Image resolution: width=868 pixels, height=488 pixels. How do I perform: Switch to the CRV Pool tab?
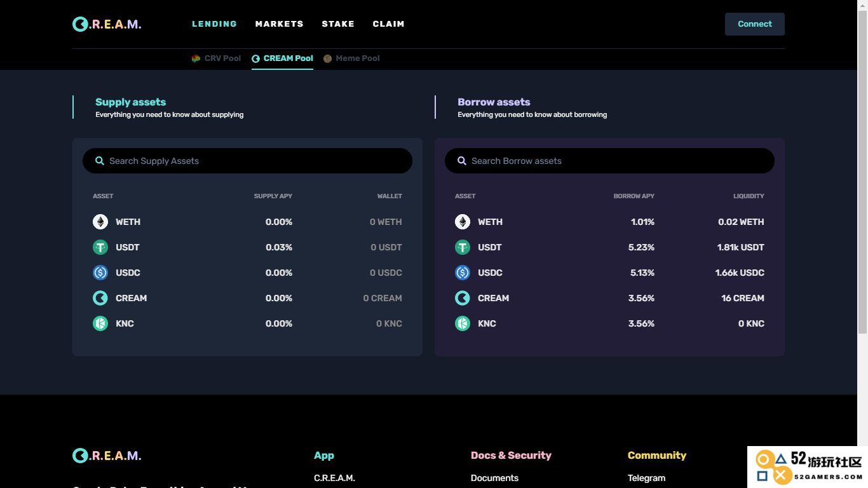click(216, 58)
